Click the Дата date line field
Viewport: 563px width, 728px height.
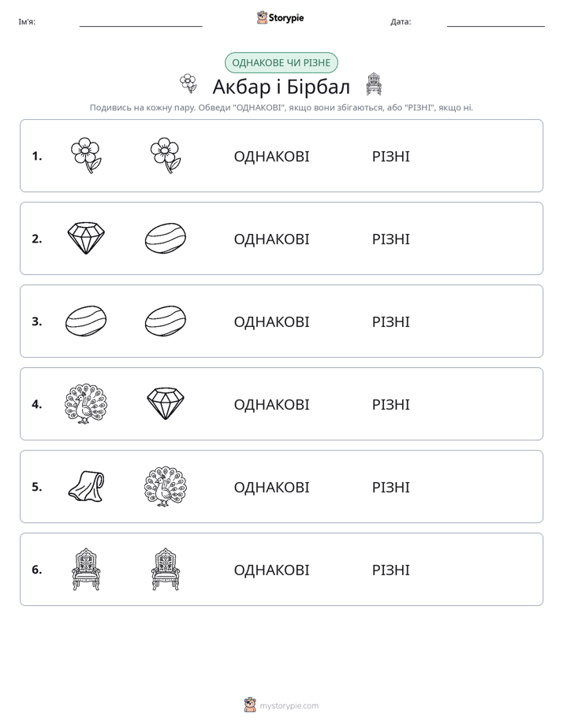coord(496,21)
